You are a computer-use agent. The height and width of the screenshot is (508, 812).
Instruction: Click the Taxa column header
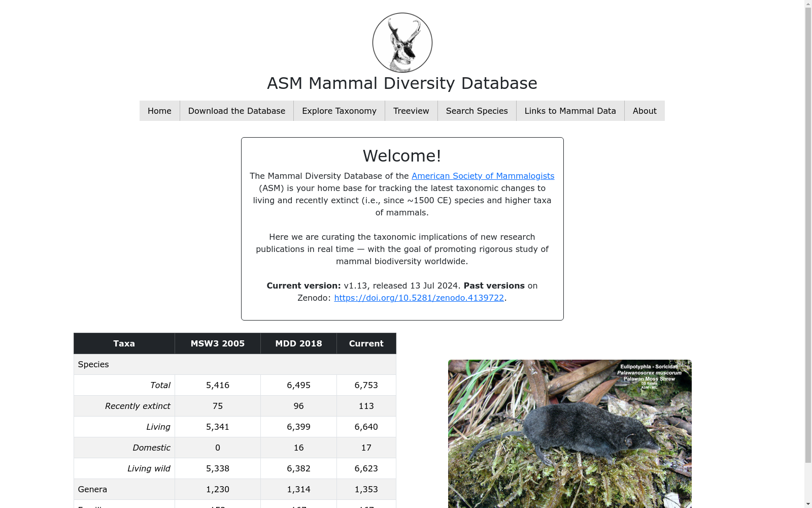(x=124, y=343)
